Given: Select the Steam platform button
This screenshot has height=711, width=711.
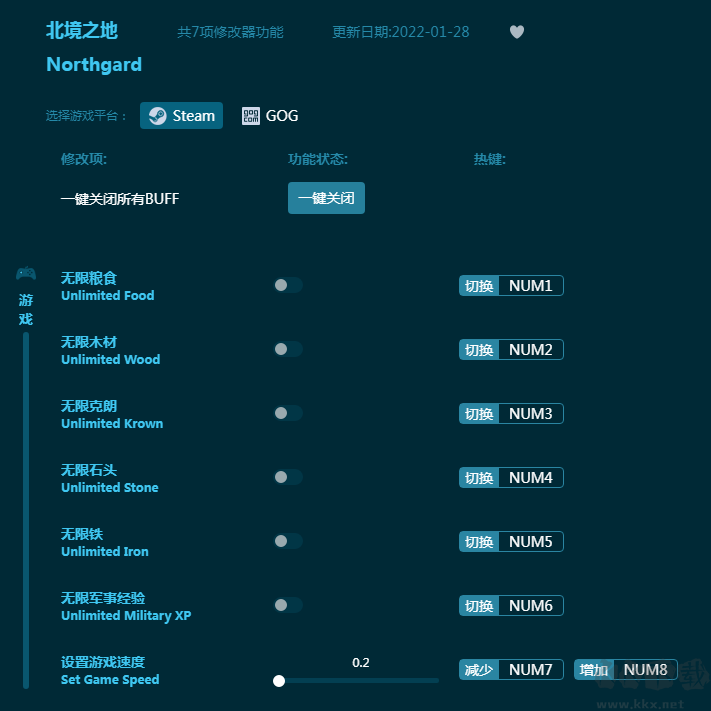Looking at the screenshot, I should tap(181, 116).
